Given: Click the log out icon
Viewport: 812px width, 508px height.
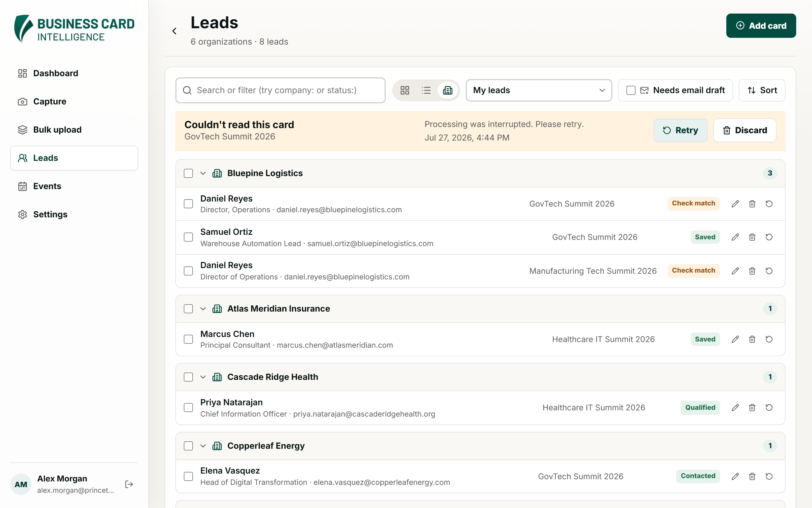Looking at the screenshot, I should point(129,484).
